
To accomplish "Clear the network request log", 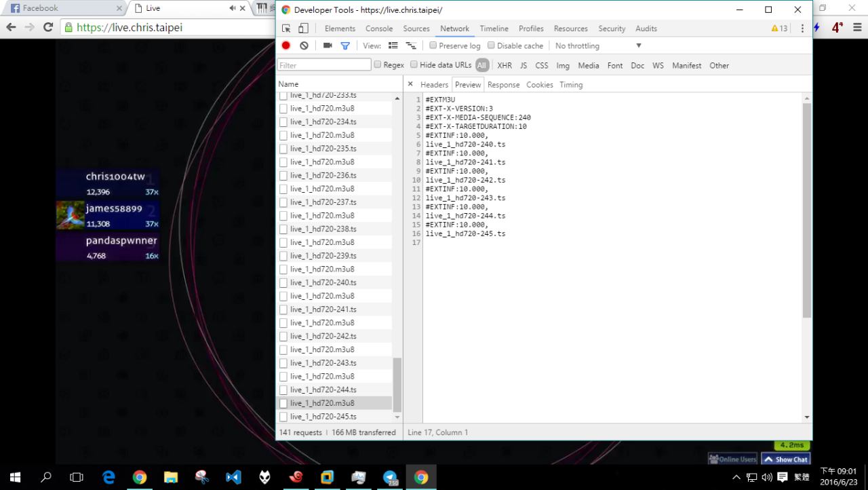I will point(304,45).
